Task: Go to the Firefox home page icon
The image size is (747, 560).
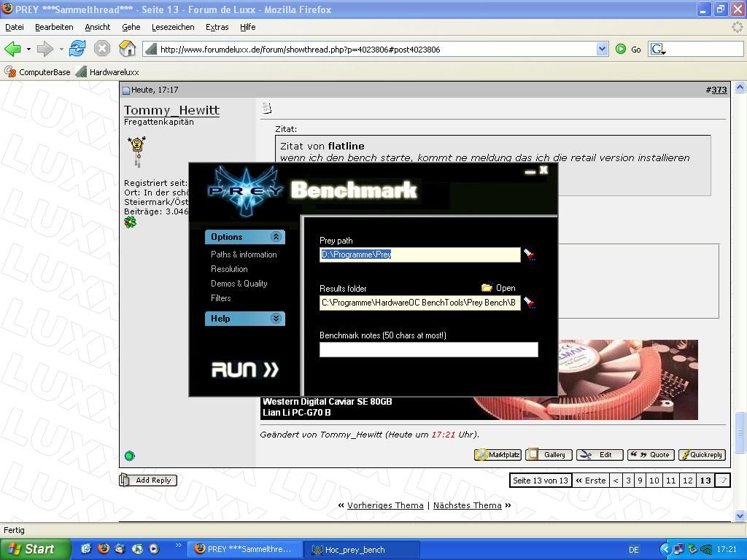Action: coord(127,49)
